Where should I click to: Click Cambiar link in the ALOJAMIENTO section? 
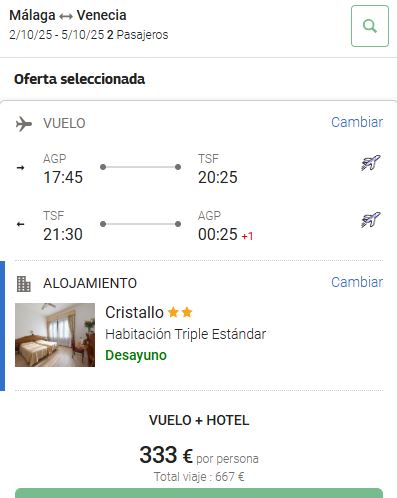click(x=357, y=282)
